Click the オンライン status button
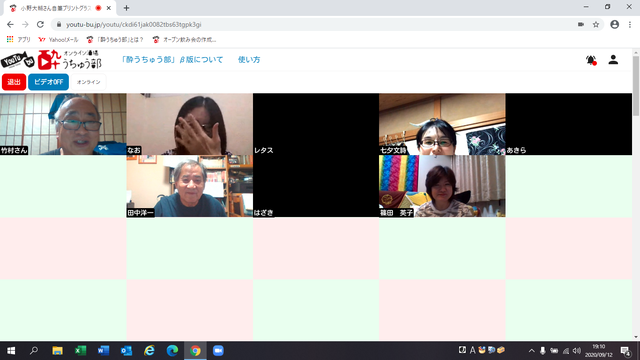Viewport: 640px width, 360px height. (x=89, y=82)
